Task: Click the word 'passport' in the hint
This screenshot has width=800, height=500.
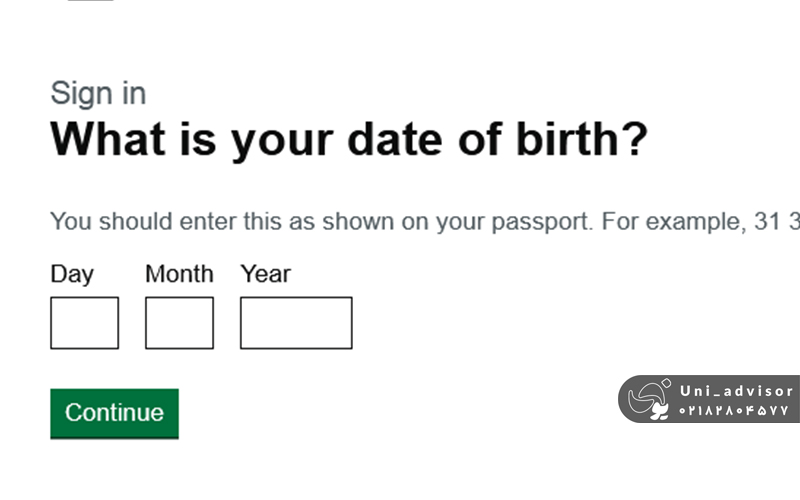Action: click(x=538, y=222)
